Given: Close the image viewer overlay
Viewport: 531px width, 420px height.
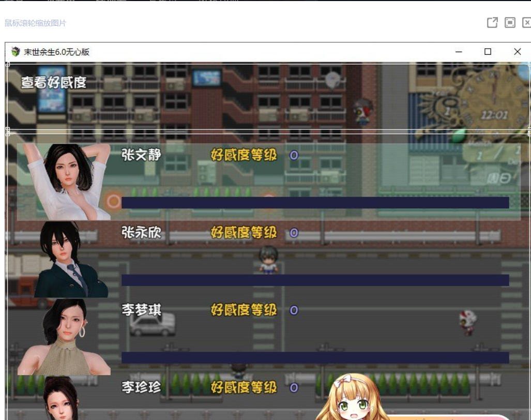Looking at the screenshot, I should (x=526, y=23).
